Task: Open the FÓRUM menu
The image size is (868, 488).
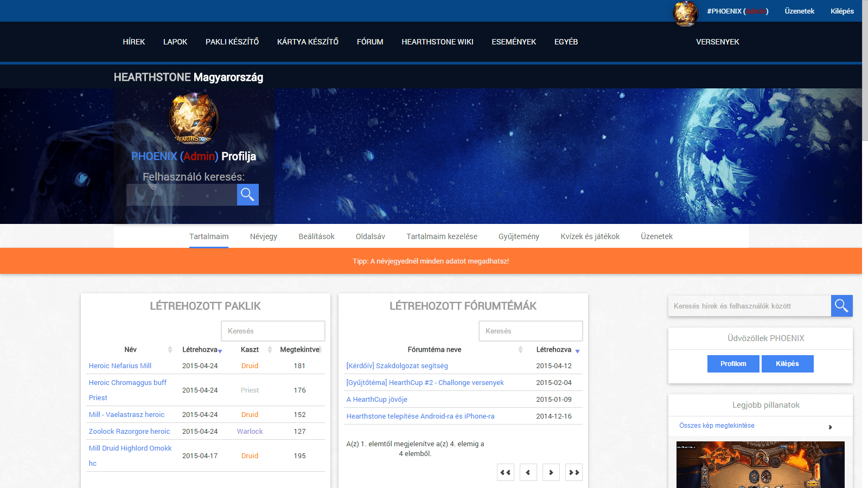Action: pyautogui.click(x=370, y=42)
